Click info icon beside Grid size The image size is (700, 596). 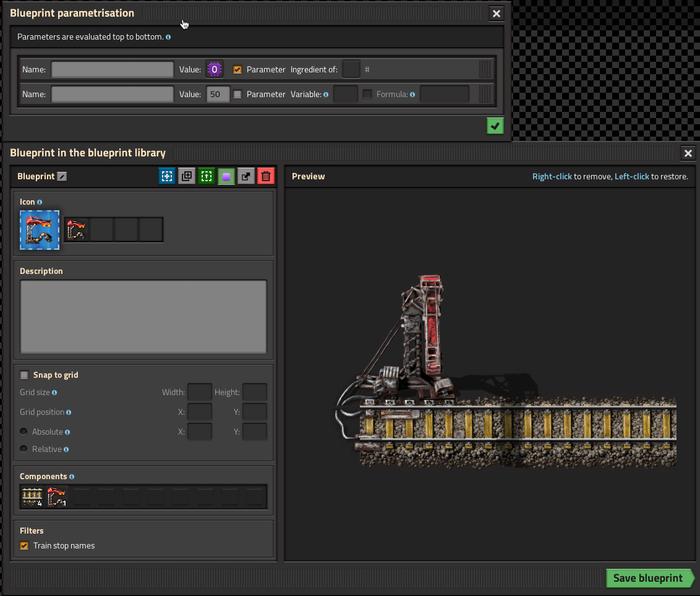tap(54, 393)
